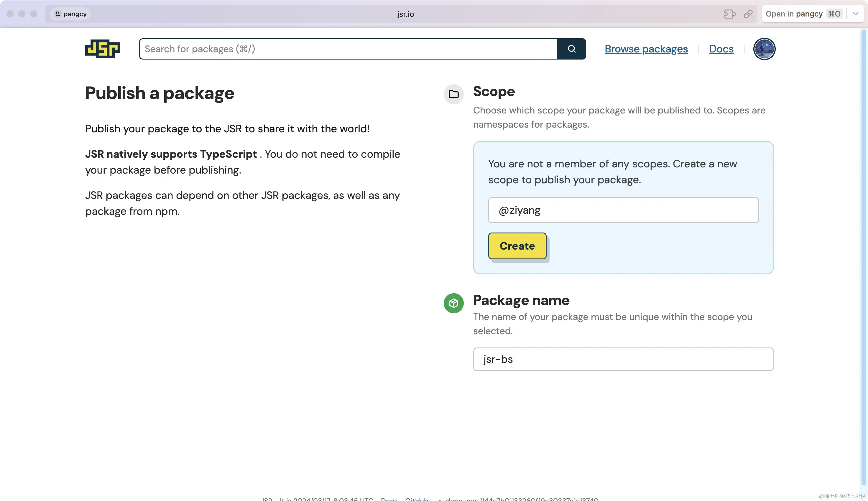
Task: Click the Scope folder icon
Action: [453, 94]
